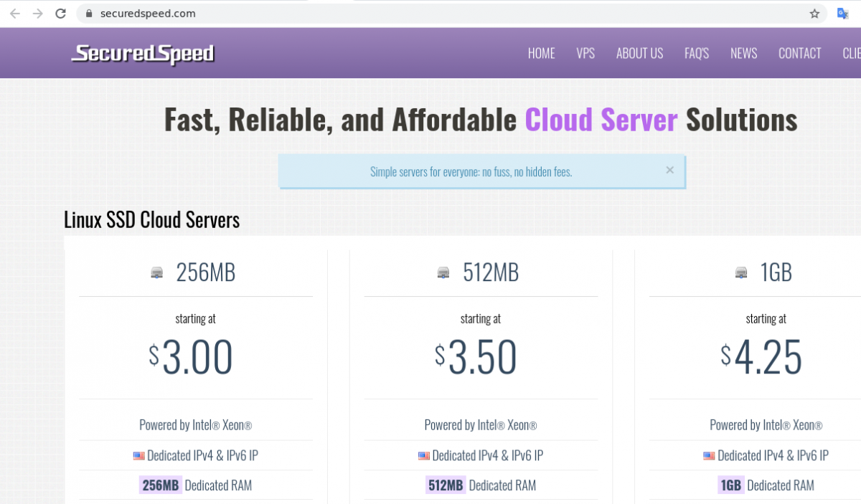Go back using the browser back arrow

14,14
